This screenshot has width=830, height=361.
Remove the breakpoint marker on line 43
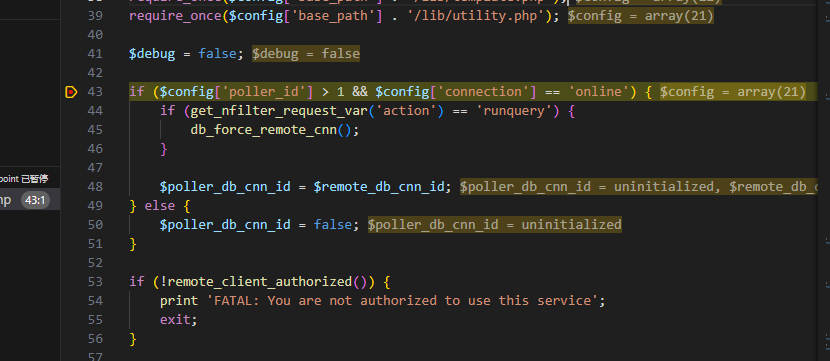click(71, 92)
